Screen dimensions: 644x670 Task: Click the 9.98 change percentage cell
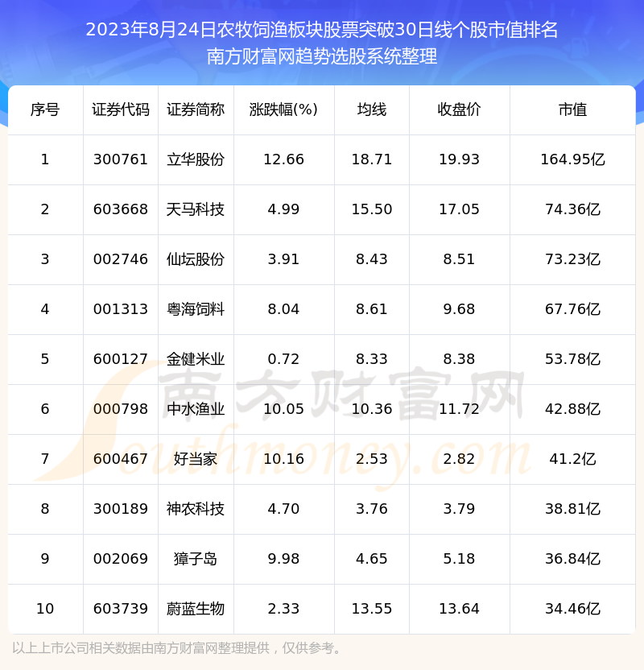point(283,559)
